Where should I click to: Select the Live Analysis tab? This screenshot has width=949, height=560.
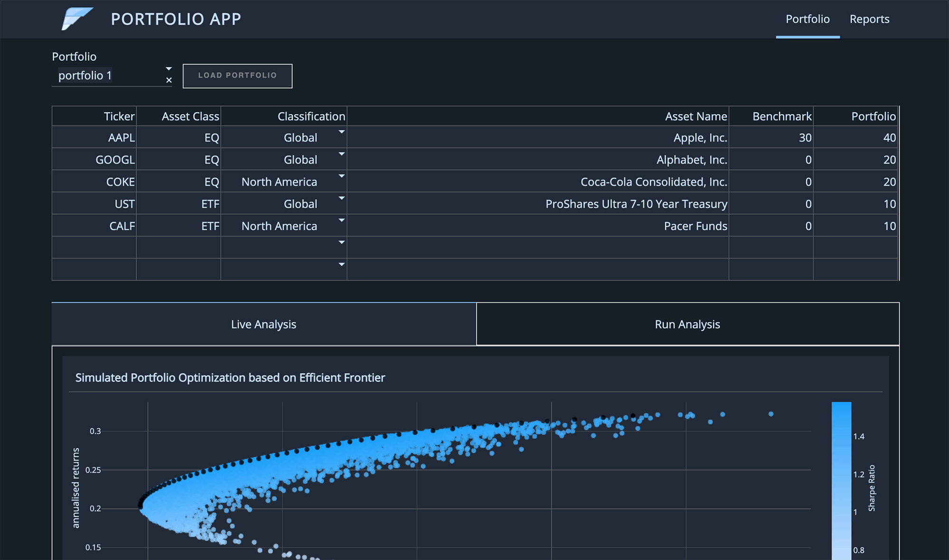tap(263, 324)
